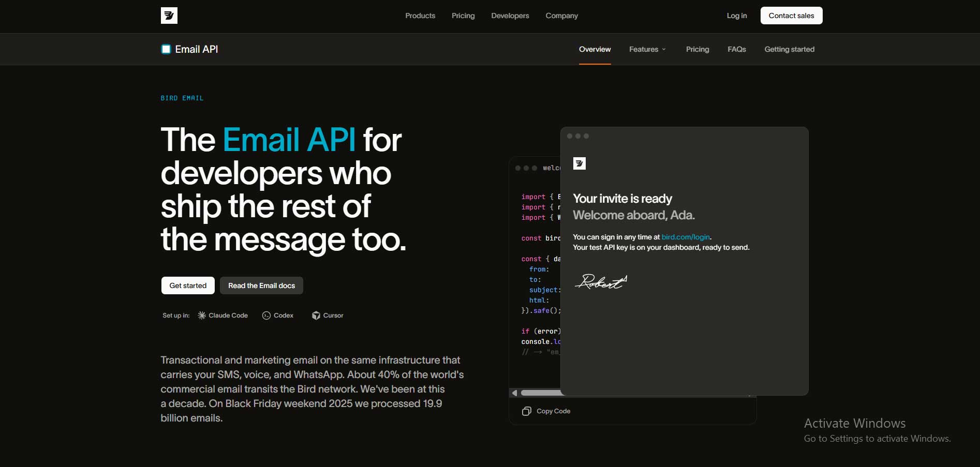
Task: Click the horizontal scrollbar thumb of the code panel
Action: point(542,393)
